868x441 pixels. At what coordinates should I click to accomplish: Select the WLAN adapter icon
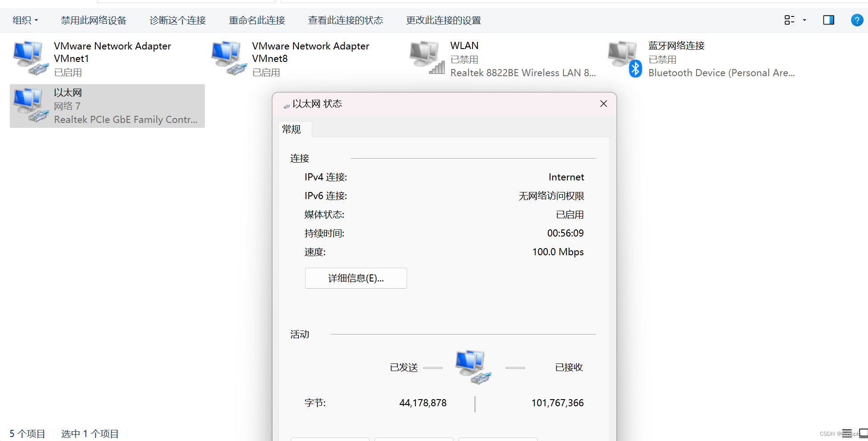[427, 58]
